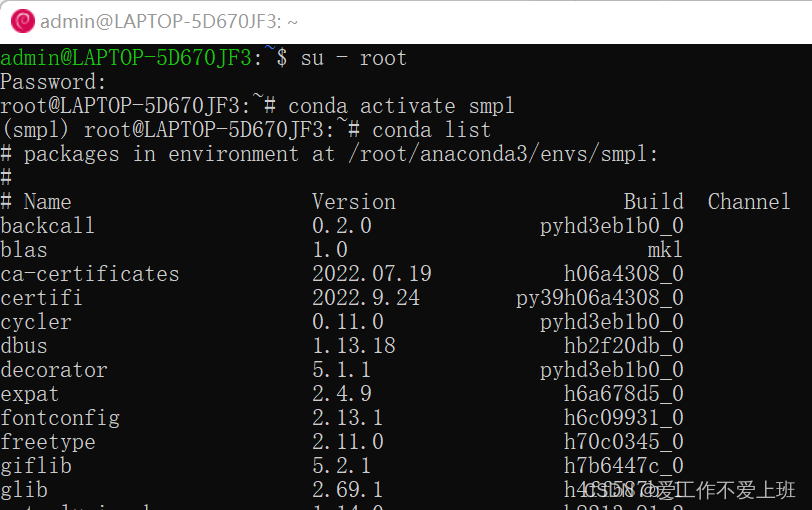Click the cycler build string pyhd3eb1b0_0

tap(612, 323)
